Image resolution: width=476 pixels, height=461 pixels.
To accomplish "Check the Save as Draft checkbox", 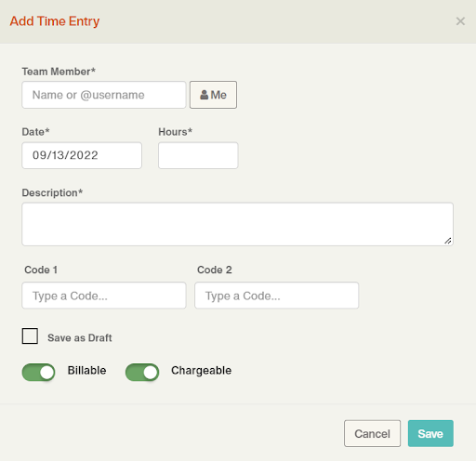I will point(30,336).
